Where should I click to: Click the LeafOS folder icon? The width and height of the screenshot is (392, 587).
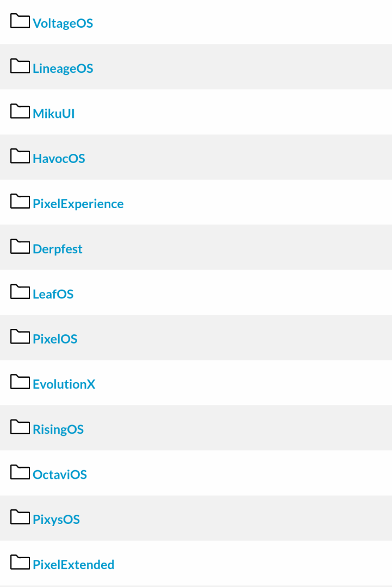20,292
